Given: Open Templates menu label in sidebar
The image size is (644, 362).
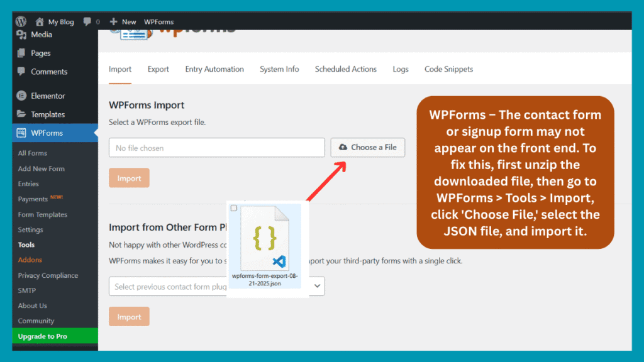Looking at the screenshot, I should click(x=48, y=114).
